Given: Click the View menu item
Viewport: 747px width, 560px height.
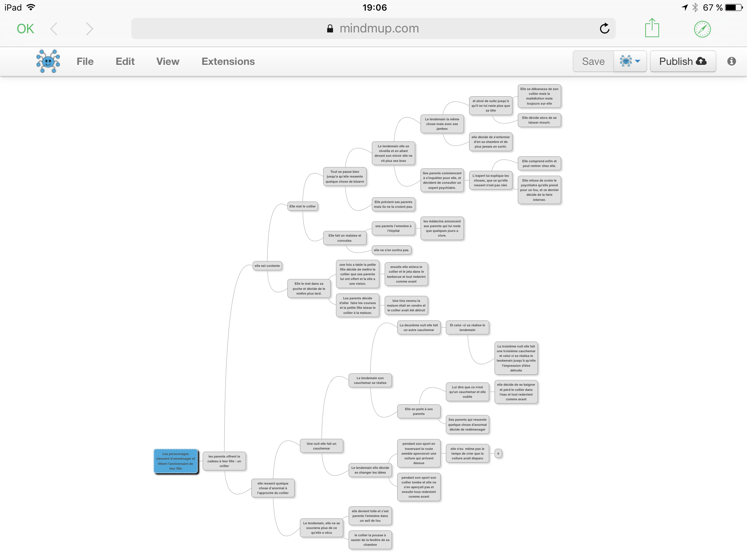Looking at the screenshot, I should (x=168, y=61).
